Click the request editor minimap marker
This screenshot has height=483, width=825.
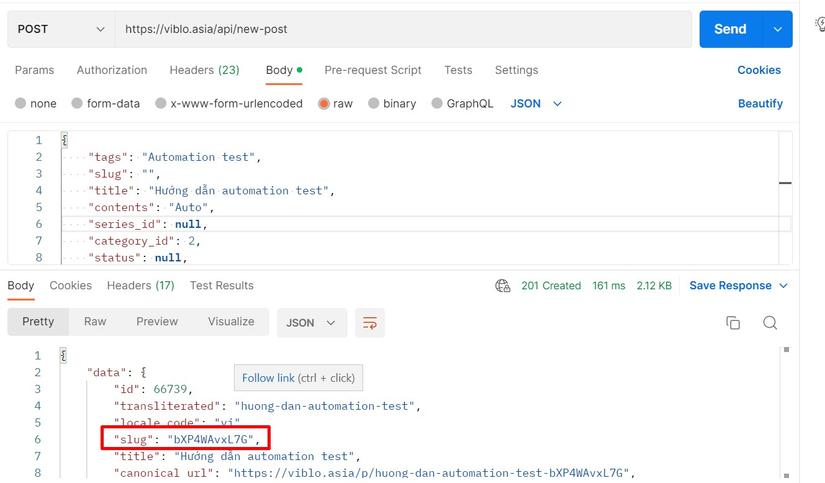pos(785,183)
